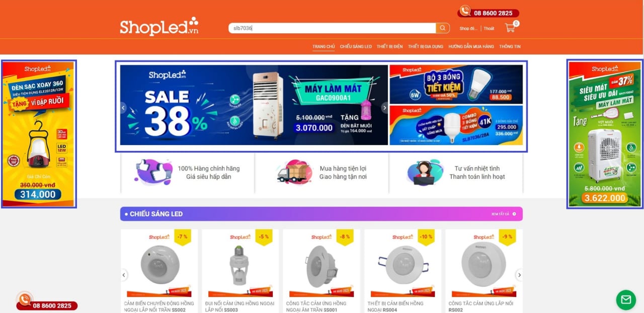Click the green mail chat icon

pos(626,300)
